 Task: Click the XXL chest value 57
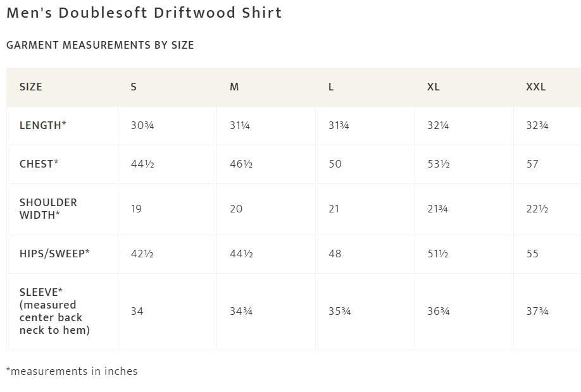(x=532, y=164)
